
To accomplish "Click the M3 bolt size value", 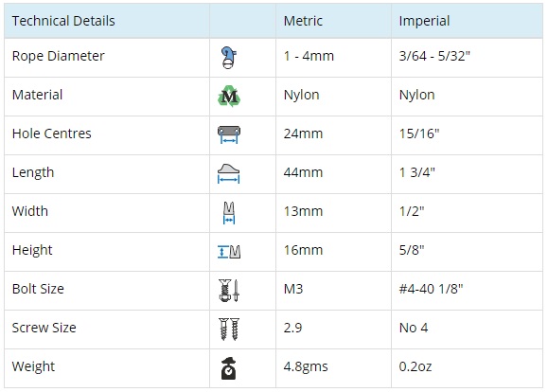I will point(293,289).
